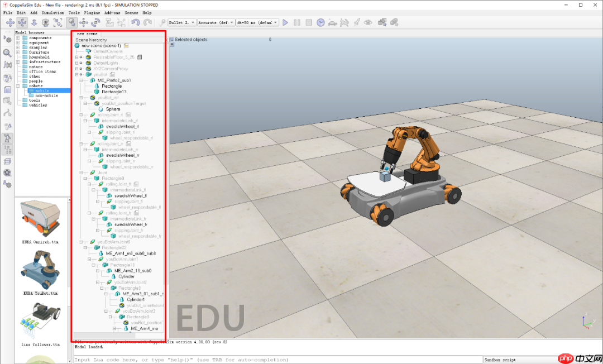Viewport: 603px width, 364px height.
Task: Select the camera pan tool
Action: [10, 22]
